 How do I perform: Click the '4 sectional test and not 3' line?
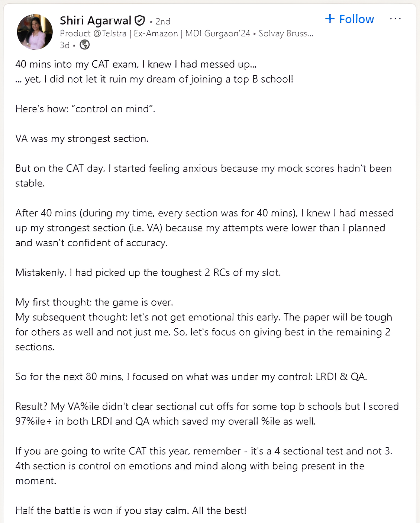204,451
